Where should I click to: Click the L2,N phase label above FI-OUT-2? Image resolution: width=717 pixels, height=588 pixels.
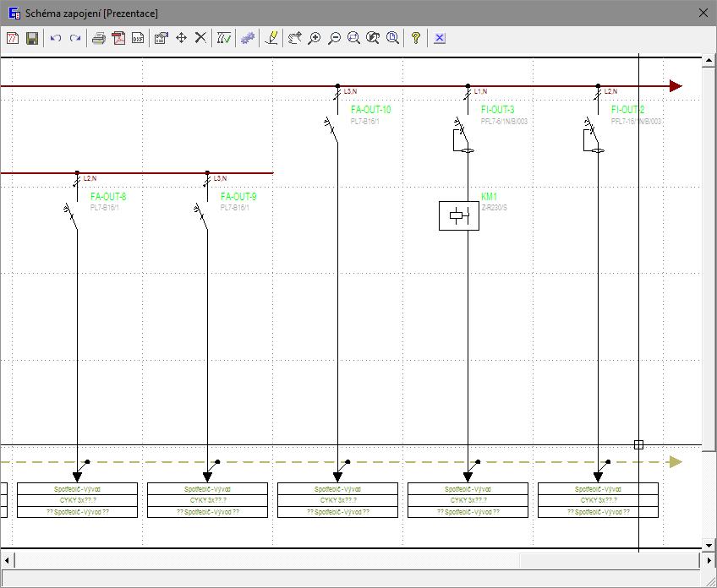(611, 91)
